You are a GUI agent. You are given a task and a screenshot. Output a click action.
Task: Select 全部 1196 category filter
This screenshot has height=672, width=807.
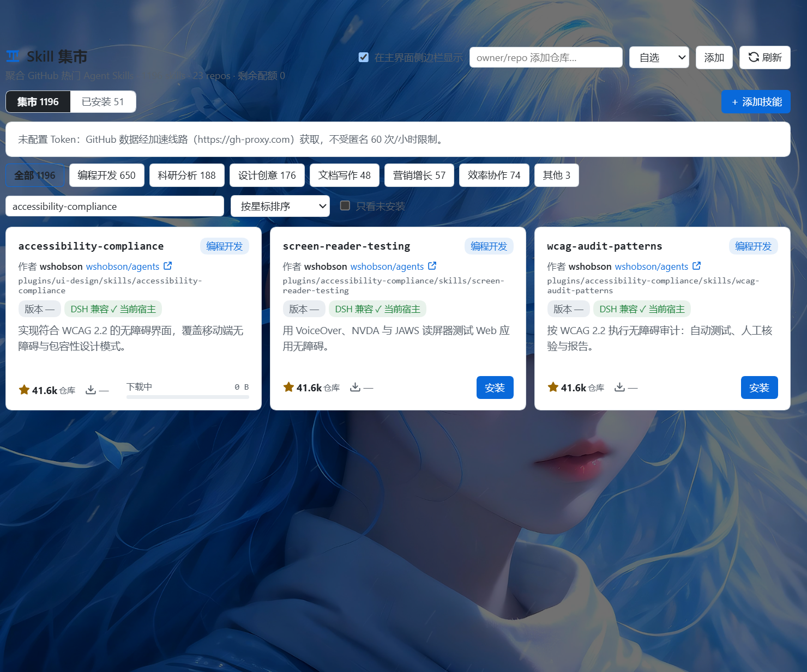pyautogui.click(x=35, y=175)
